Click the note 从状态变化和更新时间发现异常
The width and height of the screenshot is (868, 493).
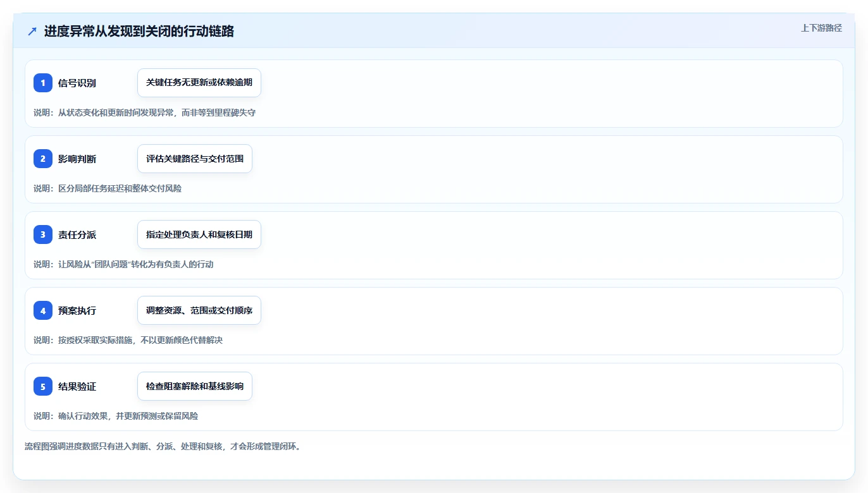144,113
